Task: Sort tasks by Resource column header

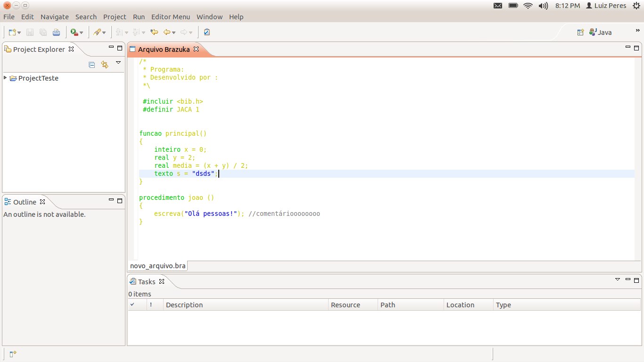Action: 353,304
